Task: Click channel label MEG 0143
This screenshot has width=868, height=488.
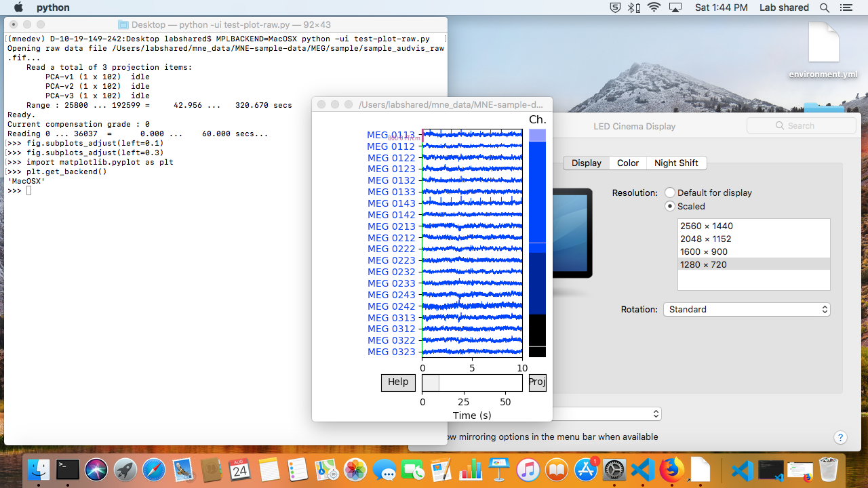Action: coord(391,203)
